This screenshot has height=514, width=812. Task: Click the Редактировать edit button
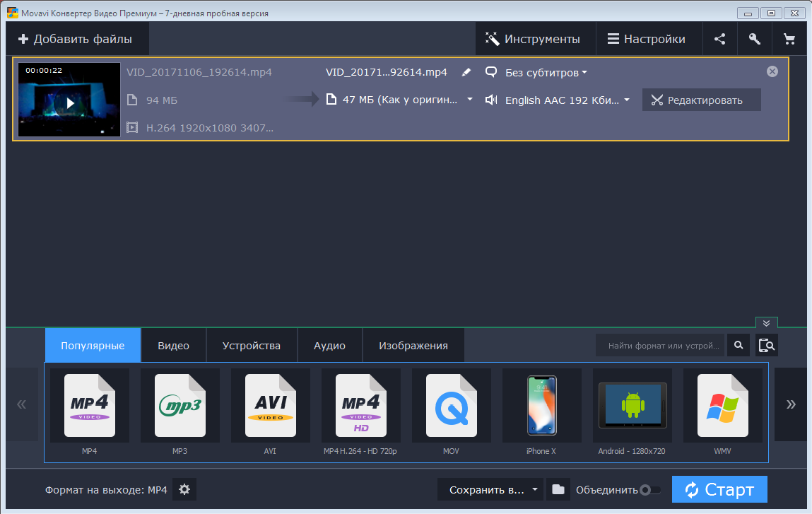click(x=701, y=100)
